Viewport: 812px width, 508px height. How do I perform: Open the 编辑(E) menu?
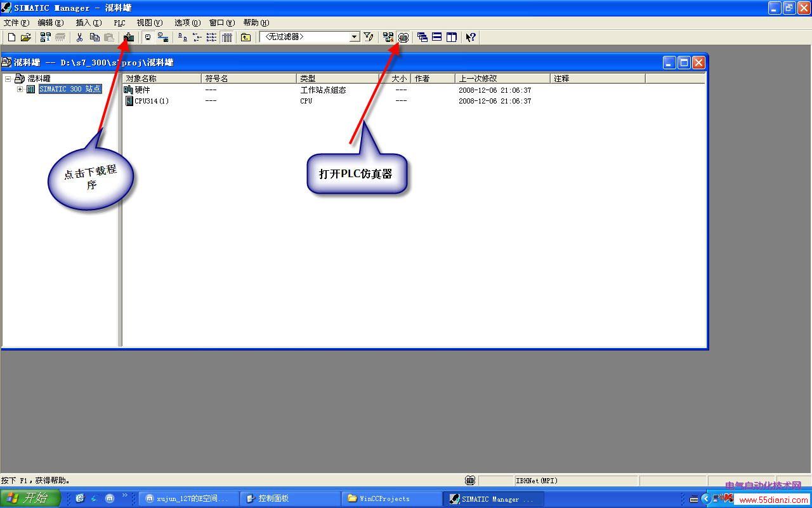tap(50, 23)
